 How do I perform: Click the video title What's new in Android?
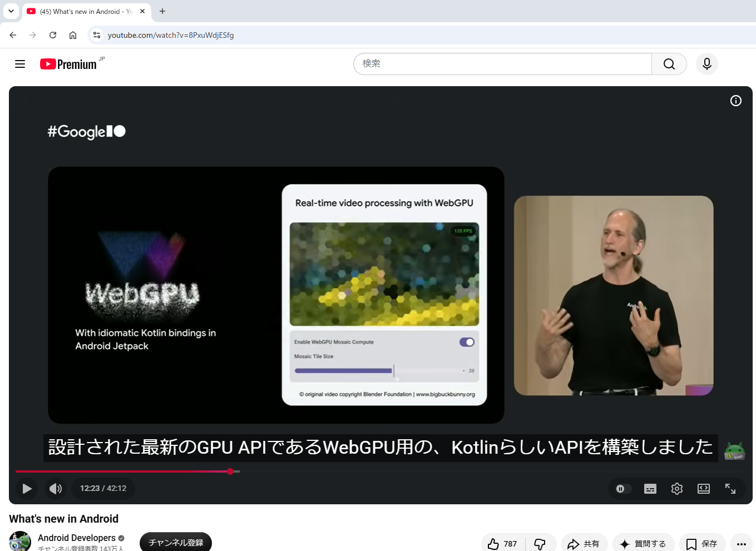64,519
